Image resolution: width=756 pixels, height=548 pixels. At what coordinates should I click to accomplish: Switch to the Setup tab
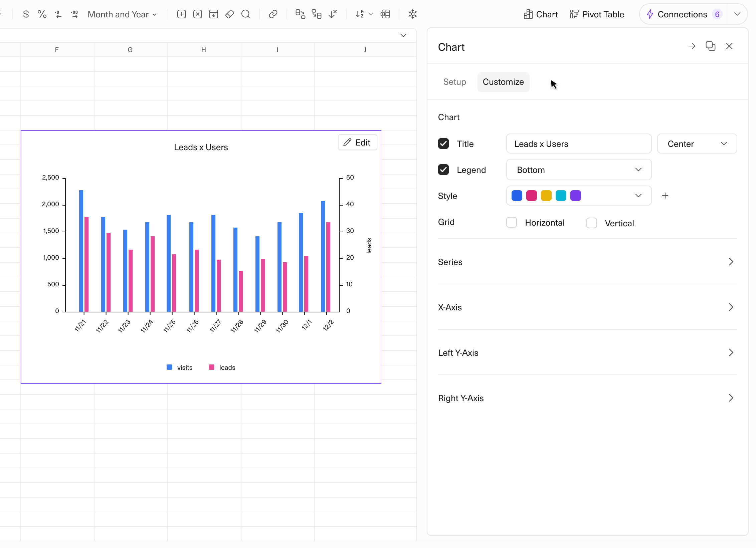coord(454,82)
